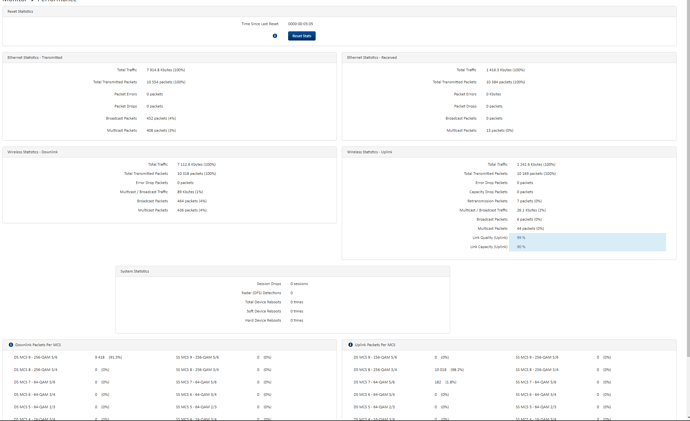The width and height of the screenshot is (690, 421).
Task: Click Ethernet Statistics - Transmitted panel header
Action: (x=169, y=58)
